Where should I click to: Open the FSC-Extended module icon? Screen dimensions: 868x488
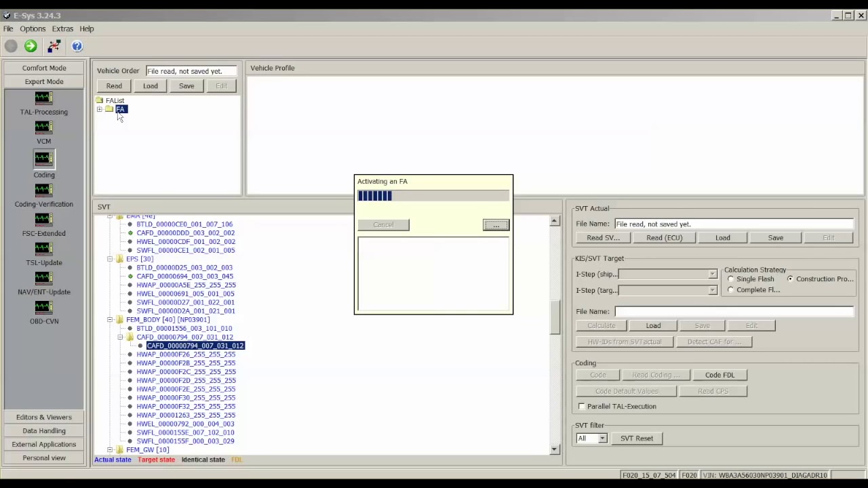(43, 220)
